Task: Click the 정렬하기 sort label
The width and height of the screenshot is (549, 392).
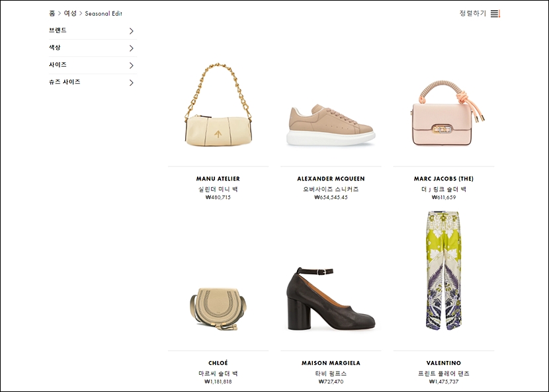Action: pyautogui.click(x=473, y=13)
